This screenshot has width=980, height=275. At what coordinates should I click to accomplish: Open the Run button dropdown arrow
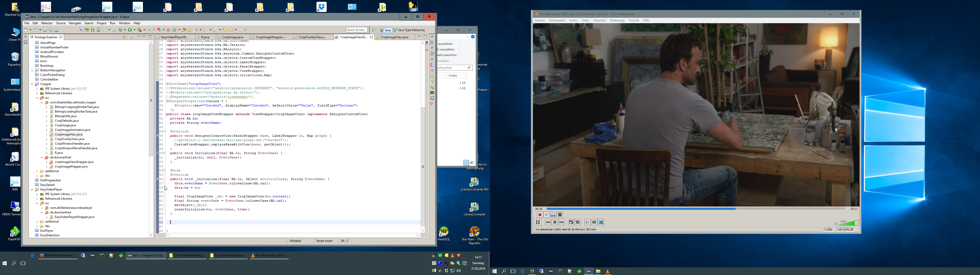(134, 30)
